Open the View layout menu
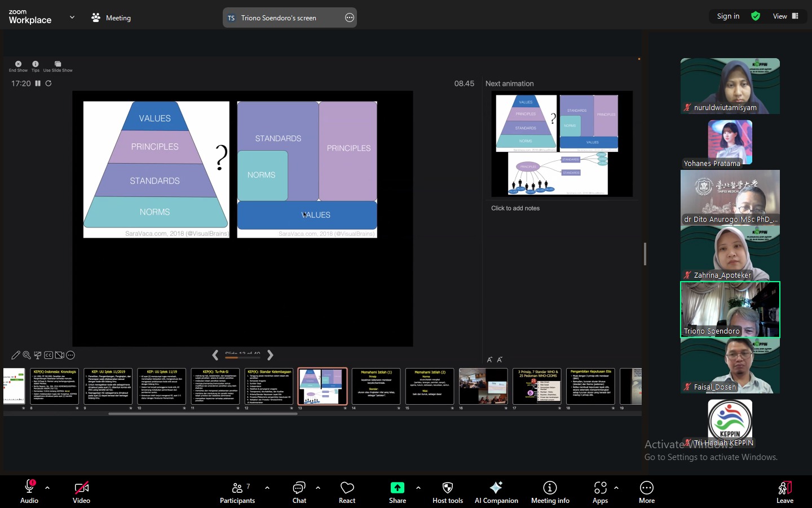Image resolution: width=812 pixels, height=508 pixels. pos(785,16)
